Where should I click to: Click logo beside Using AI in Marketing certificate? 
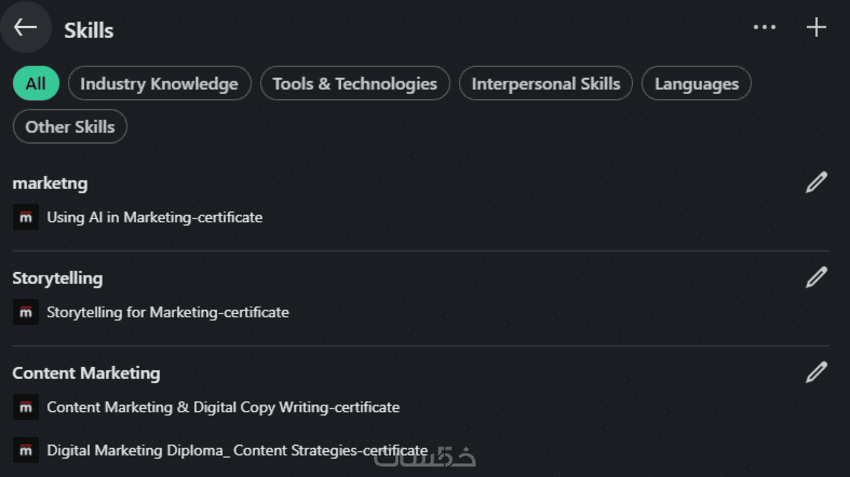click(26, 217)
